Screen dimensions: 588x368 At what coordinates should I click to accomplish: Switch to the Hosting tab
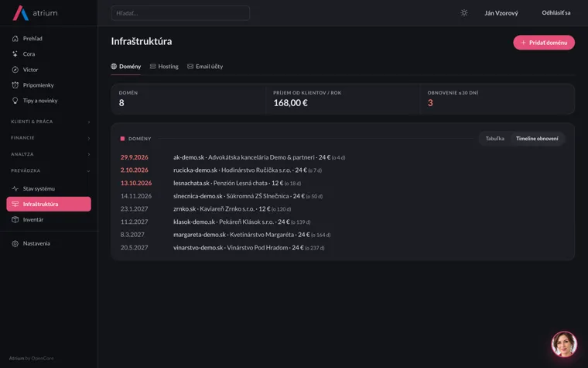164,67
